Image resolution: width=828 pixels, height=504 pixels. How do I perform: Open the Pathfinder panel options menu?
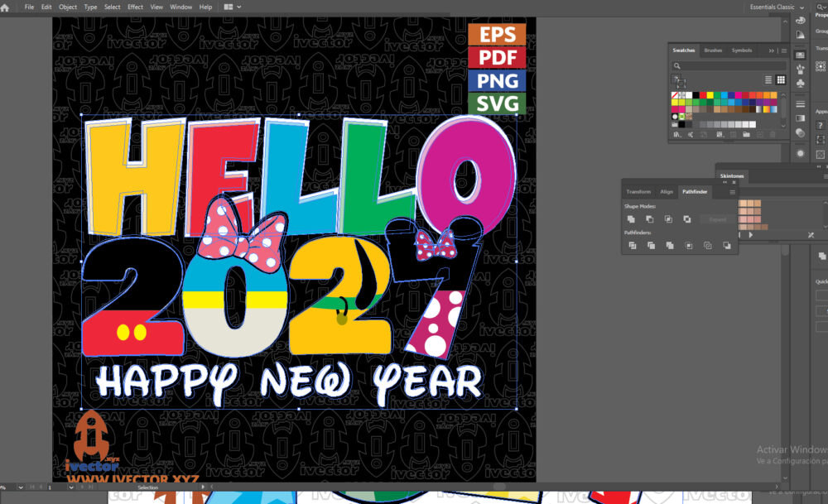point(732,192)
